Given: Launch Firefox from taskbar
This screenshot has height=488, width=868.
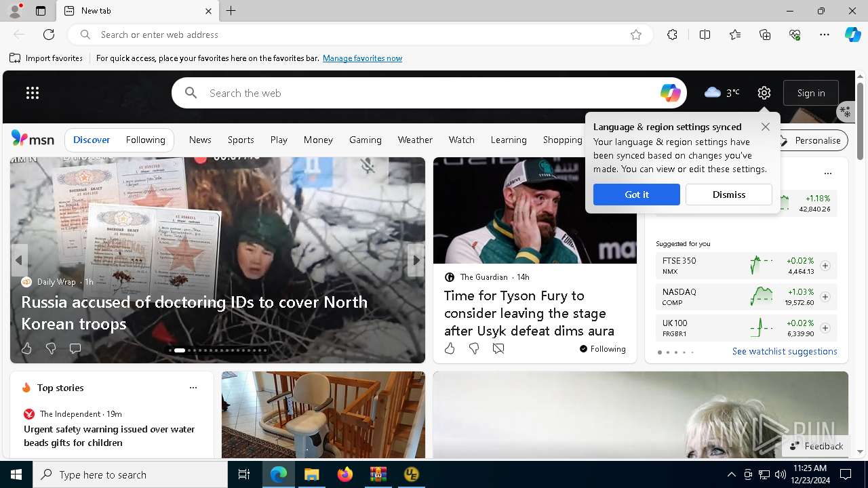Looking at the screenshot, I should (344, 474).
